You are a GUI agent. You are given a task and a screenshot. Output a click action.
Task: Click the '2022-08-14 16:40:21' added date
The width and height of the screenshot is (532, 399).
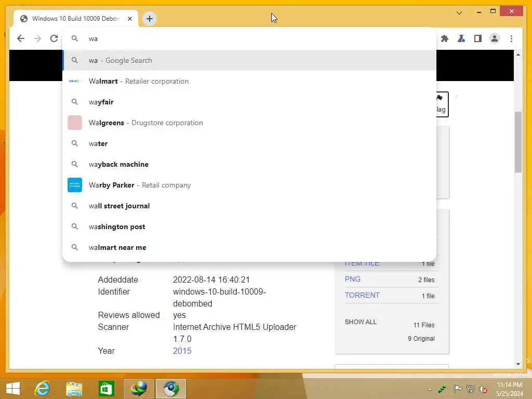211,280
